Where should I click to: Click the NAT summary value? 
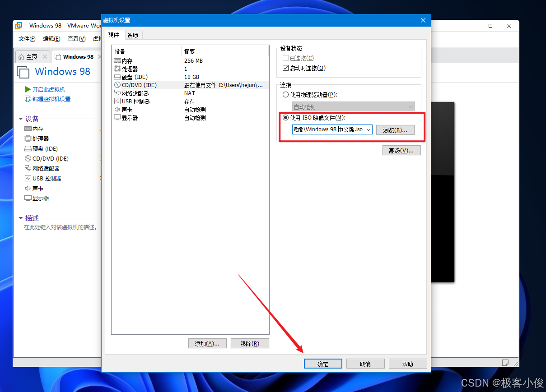pos(190,93)
